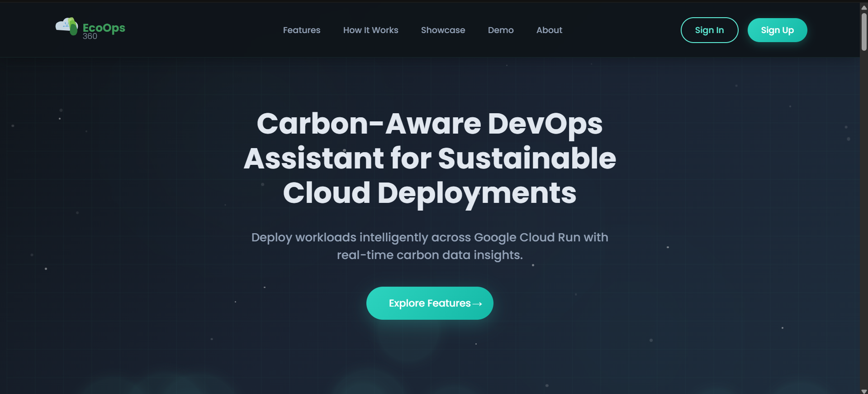Click the scrollbar down arrow

click(864, 391)
